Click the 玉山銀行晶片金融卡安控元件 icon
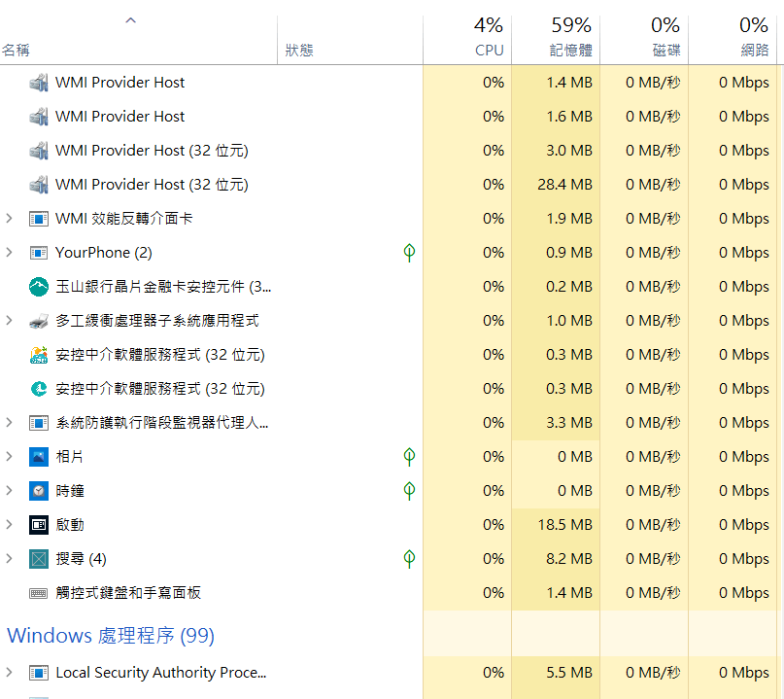784x699 pixels. 39,287
